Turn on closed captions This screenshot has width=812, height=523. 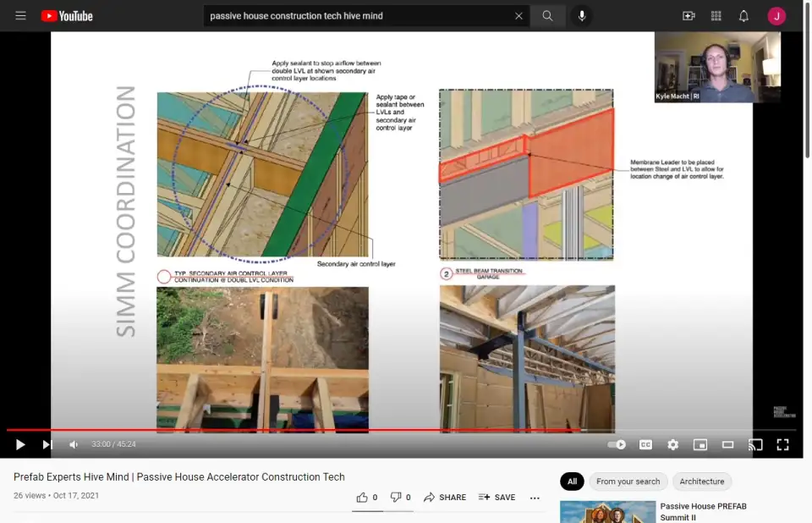click(645, 444)
